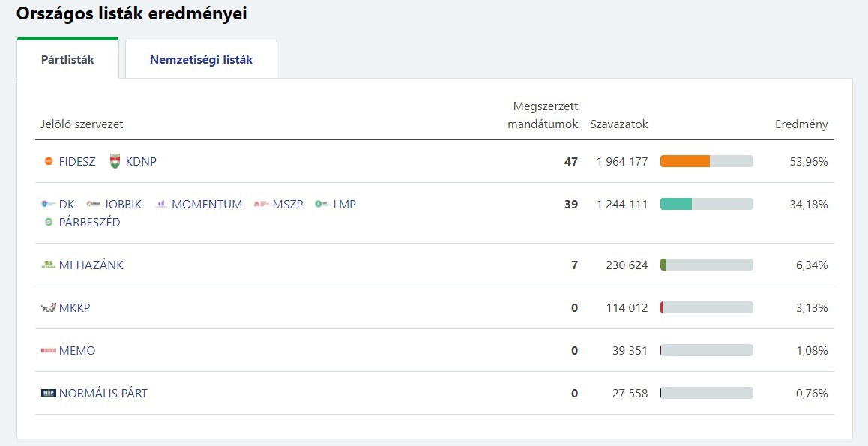
Task: Click the 53,96% result value
Action: click(x=809, y=162)
